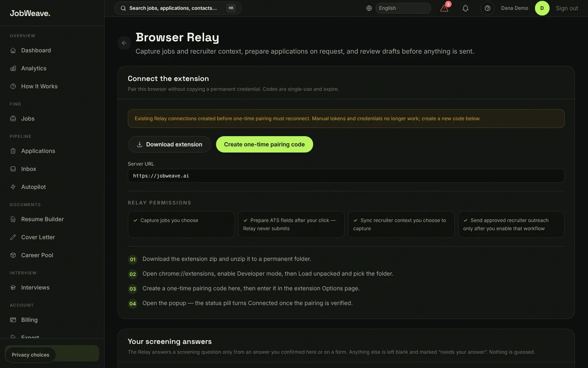Open Autopilot in the sidebar
Image resolution: width=588 pixels, height=368 pixels.
(x=52, y=187)
